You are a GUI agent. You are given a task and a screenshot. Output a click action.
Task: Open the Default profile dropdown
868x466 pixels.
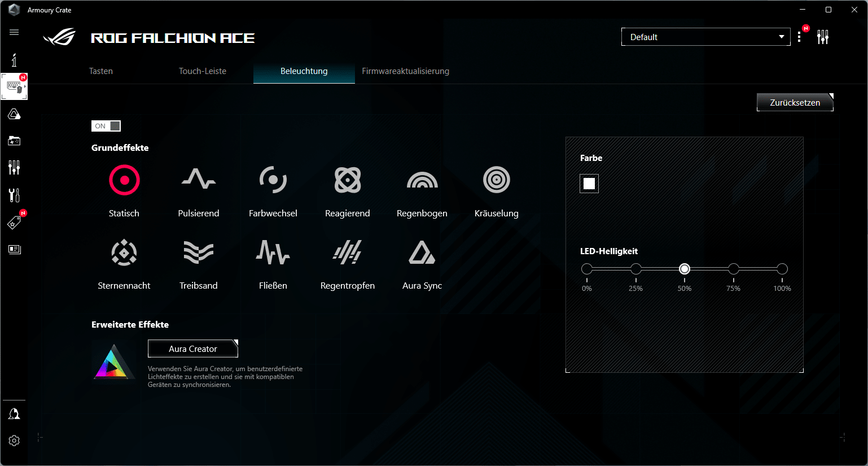pyautogui.click(x=705, y=37)
